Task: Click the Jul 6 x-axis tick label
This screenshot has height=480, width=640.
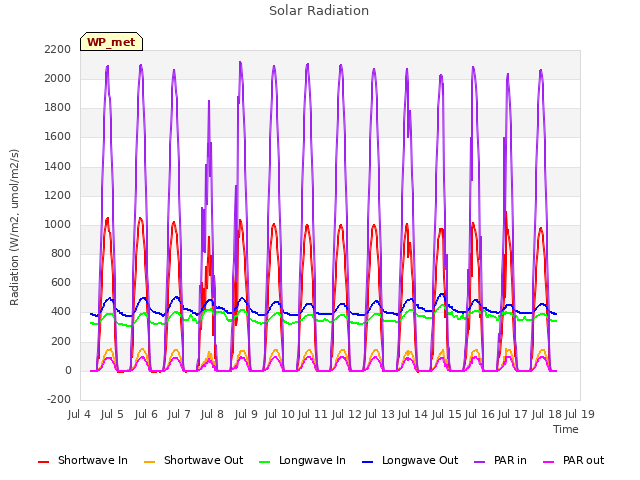Action: pyautogui.click(x=146, y=414)
